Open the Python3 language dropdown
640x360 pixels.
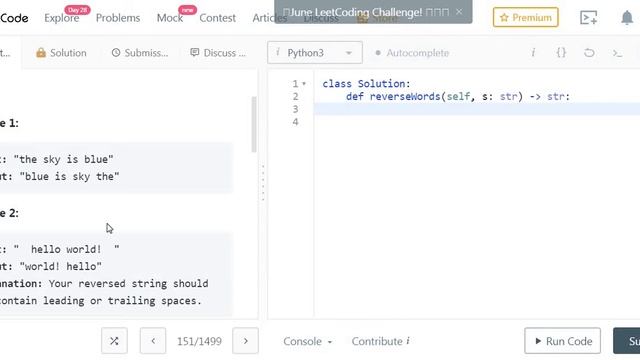315,53
